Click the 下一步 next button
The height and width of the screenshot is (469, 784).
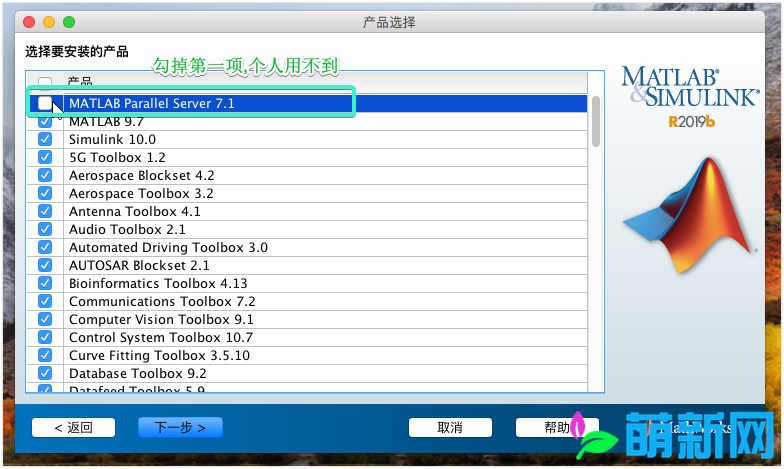coord(180,428)
